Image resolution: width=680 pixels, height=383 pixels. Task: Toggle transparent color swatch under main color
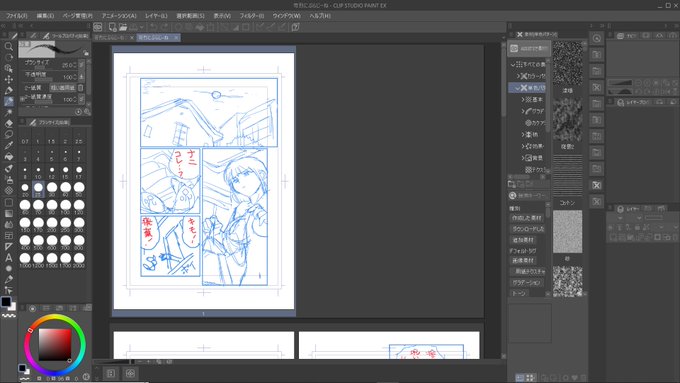[x=9, y=315]
